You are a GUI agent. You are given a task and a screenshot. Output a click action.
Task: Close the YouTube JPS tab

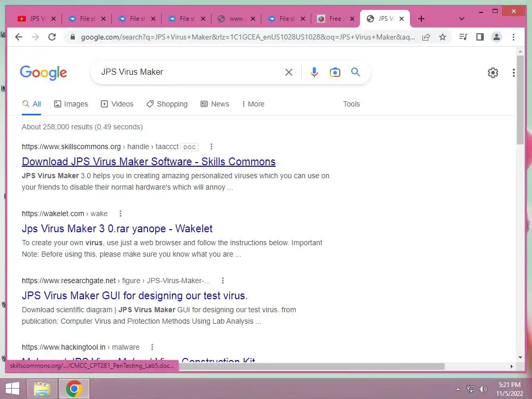tap(54, 19)
